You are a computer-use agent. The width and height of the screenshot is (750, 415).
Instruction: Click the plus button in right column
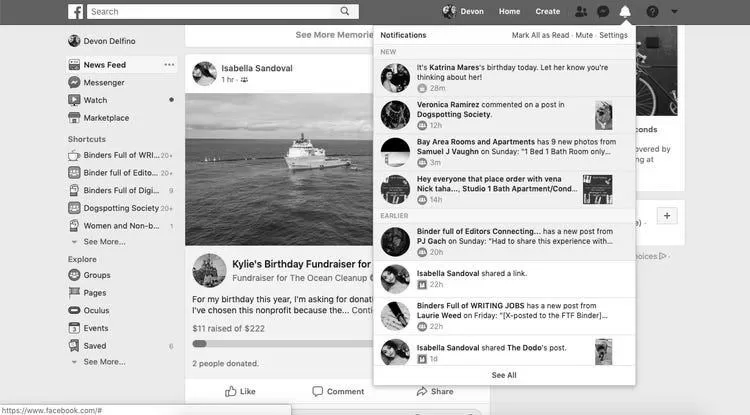(x=667, y=216)
